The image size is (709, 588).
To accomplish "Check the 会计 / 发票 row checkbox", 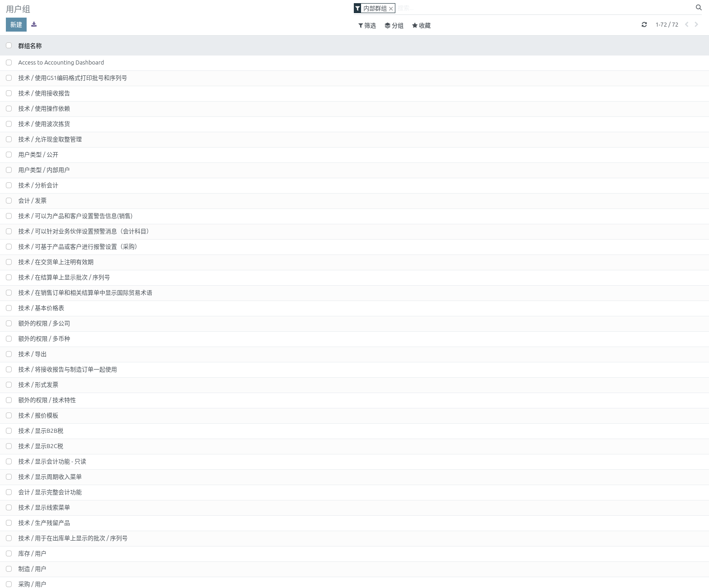I will tap(9, 201).
